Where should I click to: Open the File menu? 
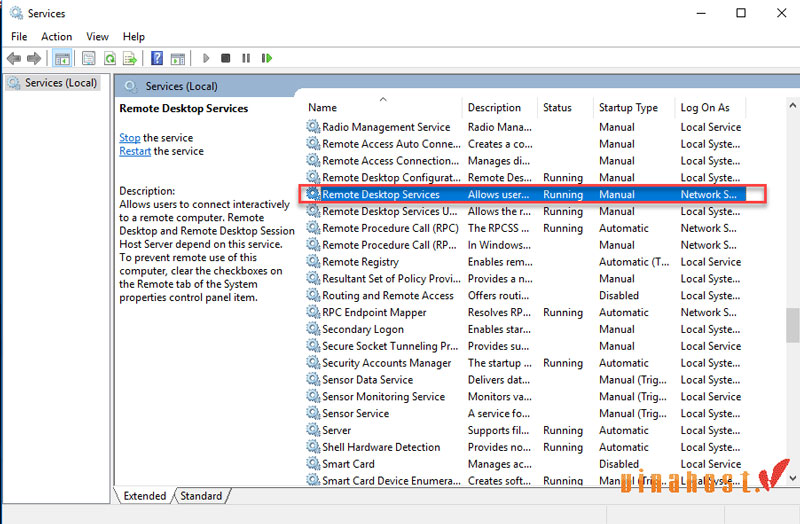[19, 37]
